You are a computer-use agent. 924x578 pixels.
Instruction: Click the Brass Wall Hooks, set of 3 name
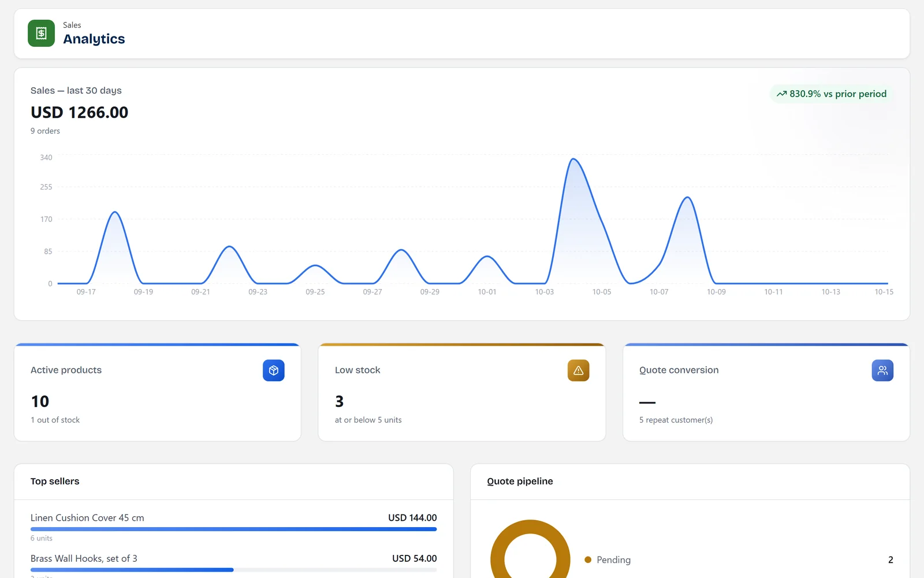coord(84,558)
